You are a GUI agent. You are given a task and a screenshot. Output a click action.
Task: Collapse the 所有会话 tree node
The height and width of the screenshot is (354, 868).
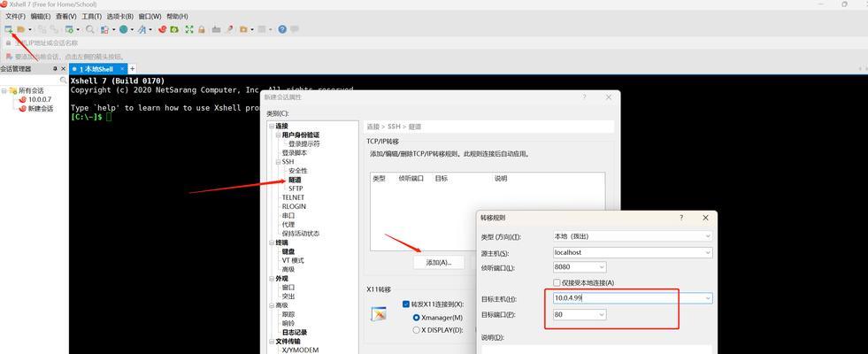point(4,90)
